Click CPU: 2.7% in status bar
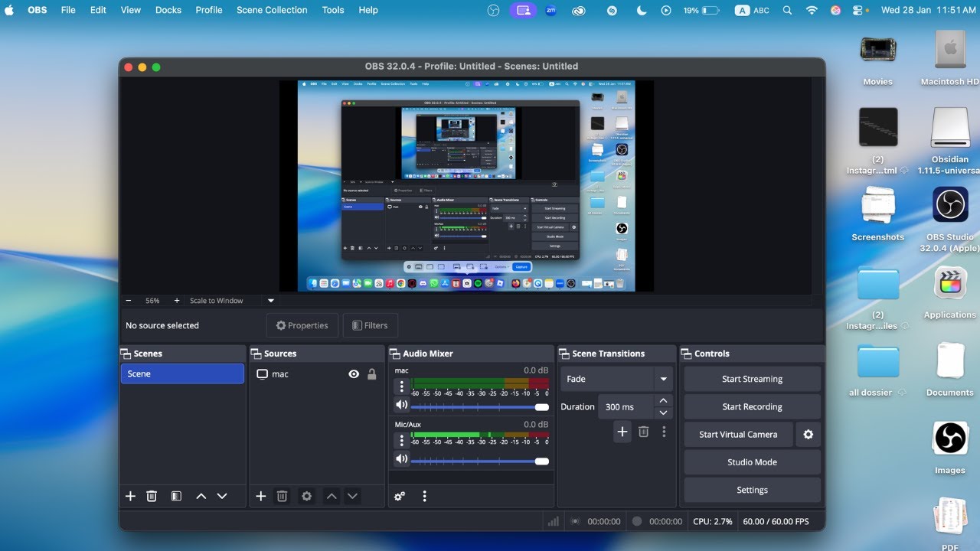The image size is (980, 551). click(713, 521)
